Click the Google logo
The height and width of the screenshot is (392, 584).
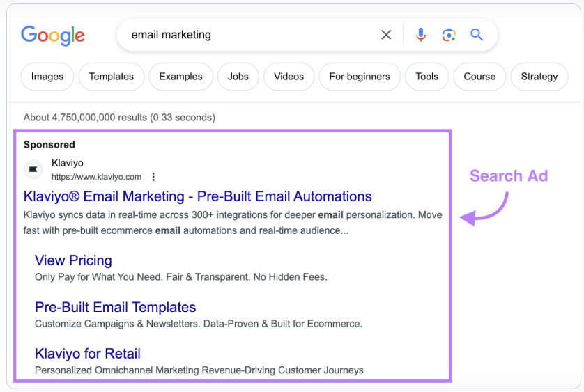coord(53,36)
